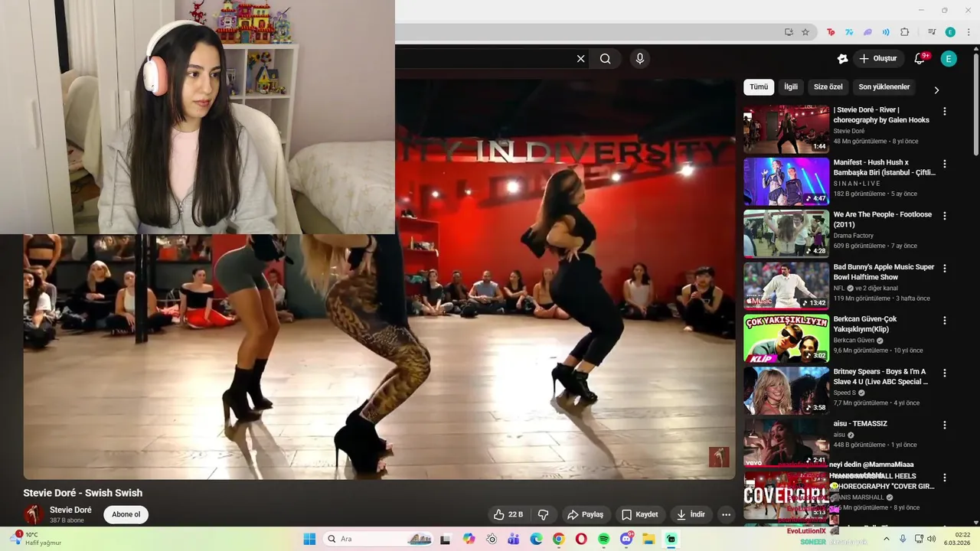
Task: Open We Are The People Footloose thumbnail
Action: (x=786, y=234)
